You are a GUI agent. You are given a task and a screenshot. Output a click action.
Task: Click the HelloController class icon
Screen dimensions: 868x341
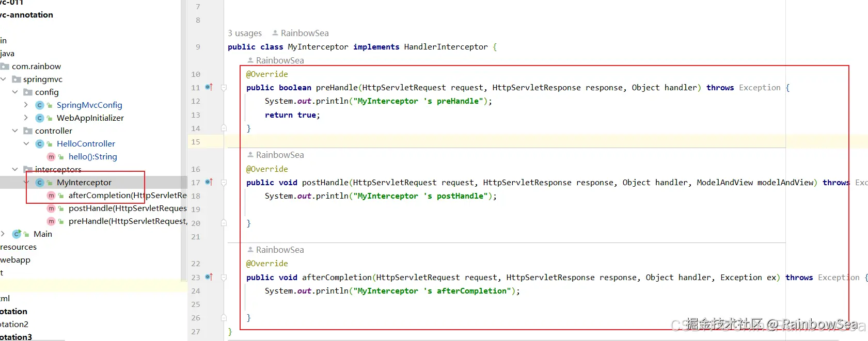tap(40, 144)
